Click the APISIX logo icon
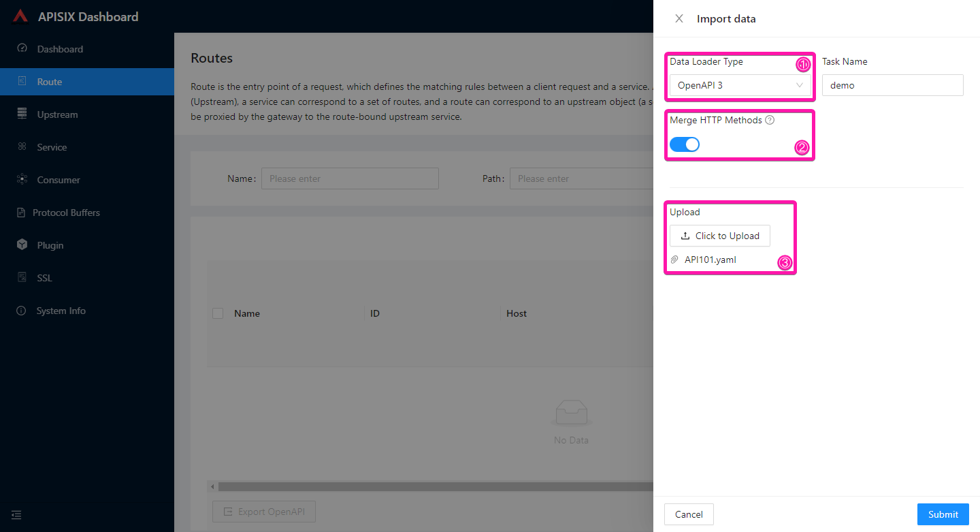 click(20, 16)
